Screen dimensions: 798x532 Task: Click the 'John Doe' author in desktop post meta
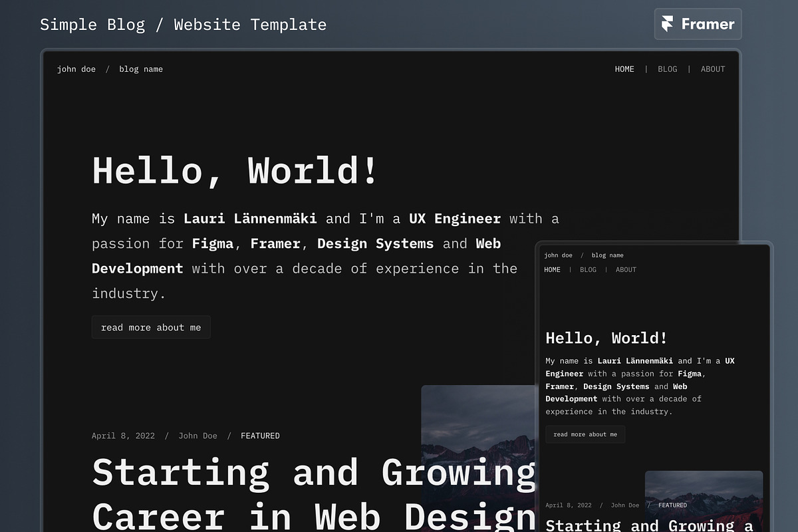click(x=198, y=436)
